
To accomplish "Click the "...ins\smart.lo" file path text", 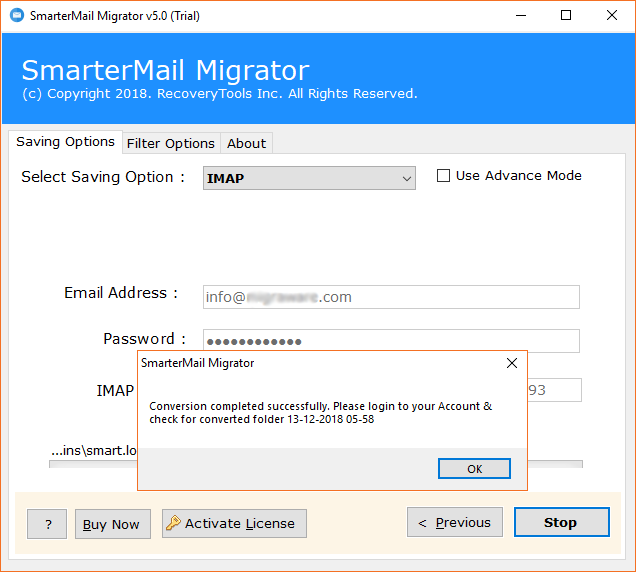I will tap(94, 450).
